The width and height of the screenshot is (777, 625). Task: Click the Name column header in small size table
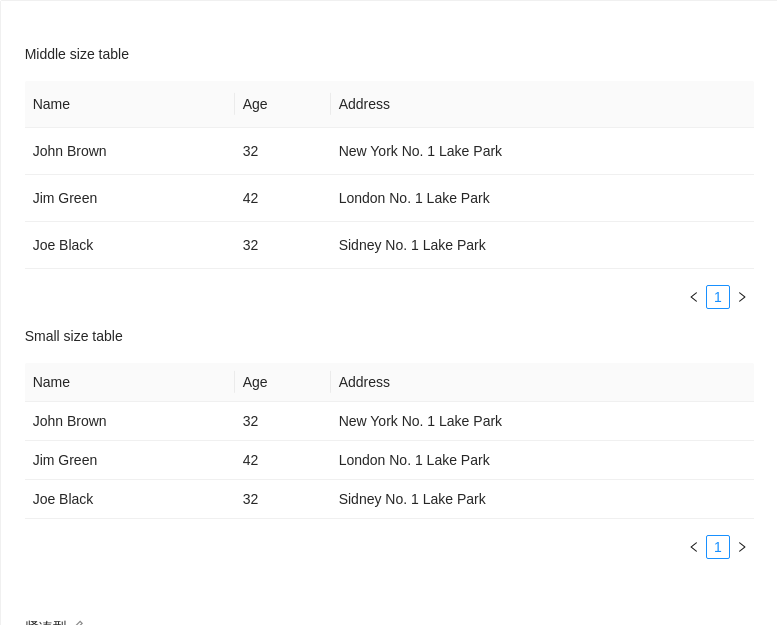(52, 382)
